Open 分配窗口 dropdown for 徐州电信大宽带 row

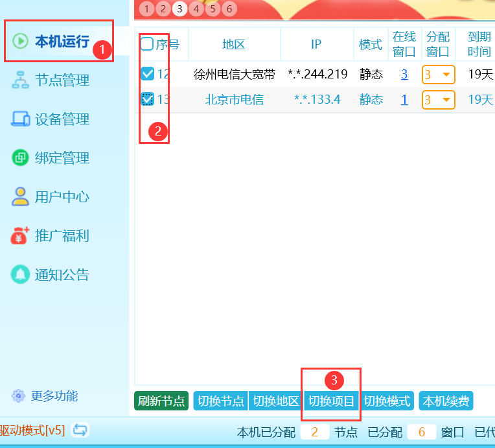439,75
